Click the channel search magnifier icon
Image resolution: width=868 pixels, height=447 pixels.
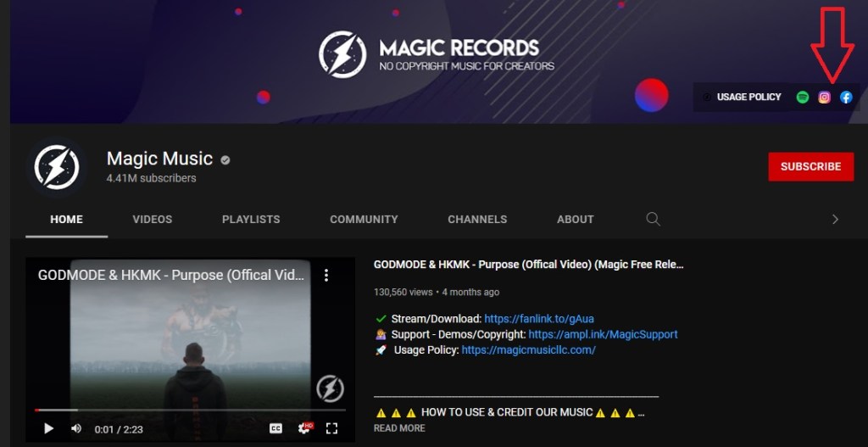point(653,219)
